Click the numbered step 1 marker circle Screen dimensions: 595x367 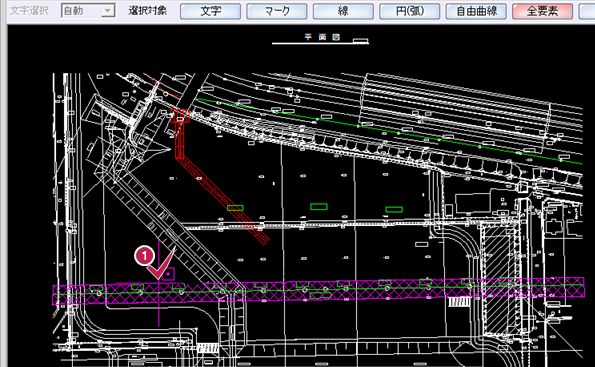click(x=144, y=256)
